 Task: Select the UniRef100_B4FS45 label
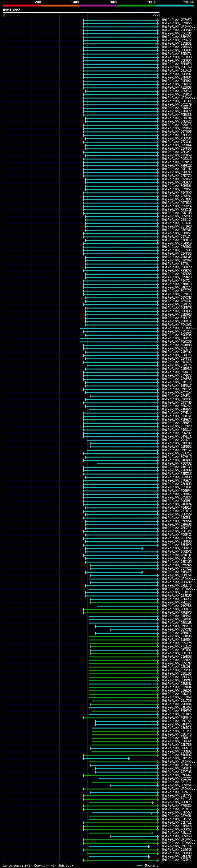pos(177,572)
